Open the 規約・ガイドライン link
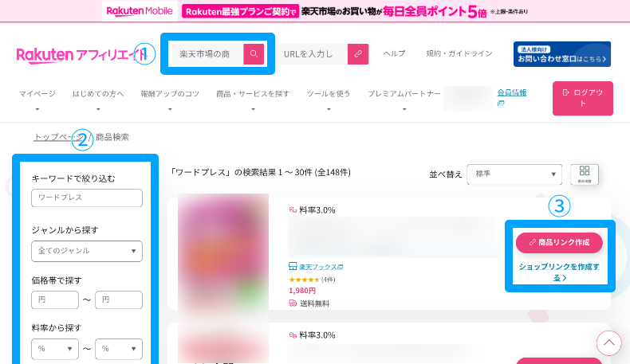Screen dimensions: 630x364 pos(459,53)
